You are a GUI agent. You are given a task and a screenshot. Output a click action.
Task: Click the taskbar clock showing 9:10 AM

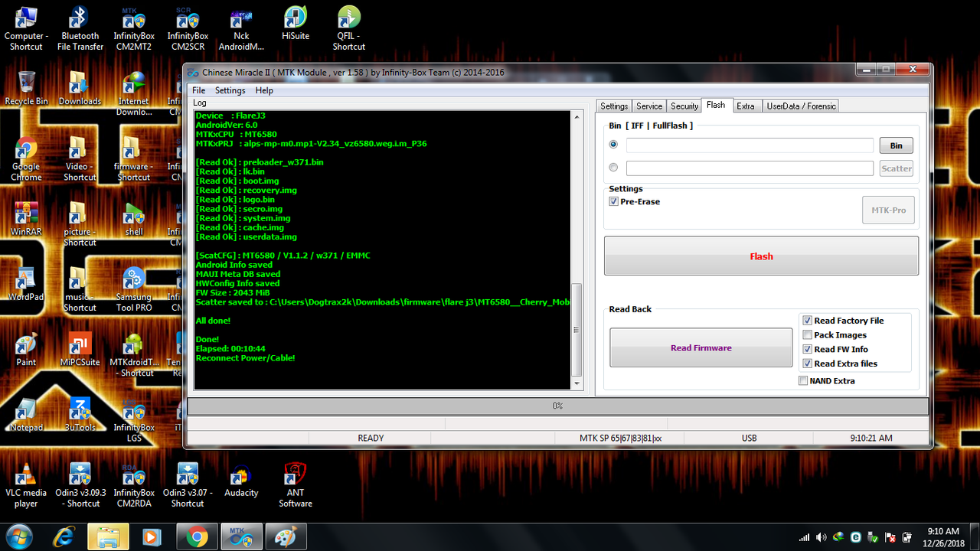(x=942, y=537)
